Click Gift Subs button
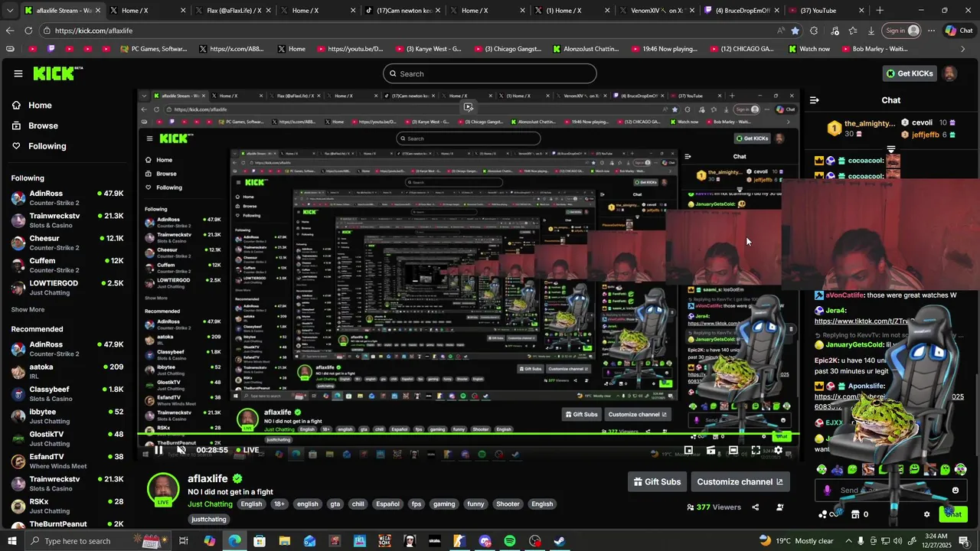Screen dimensions: 980x551 point(657,481)
